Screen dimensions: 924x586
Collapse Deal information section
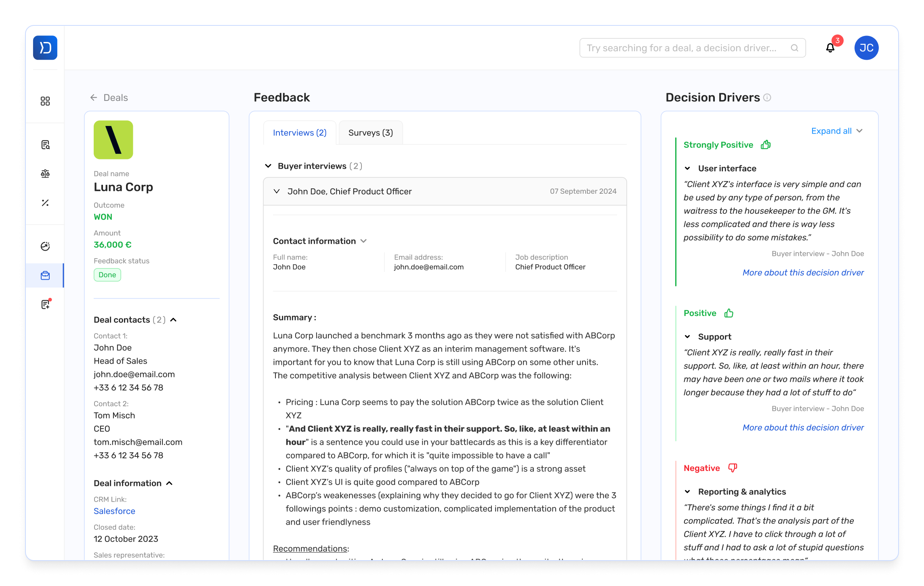(x=170, y=483)
